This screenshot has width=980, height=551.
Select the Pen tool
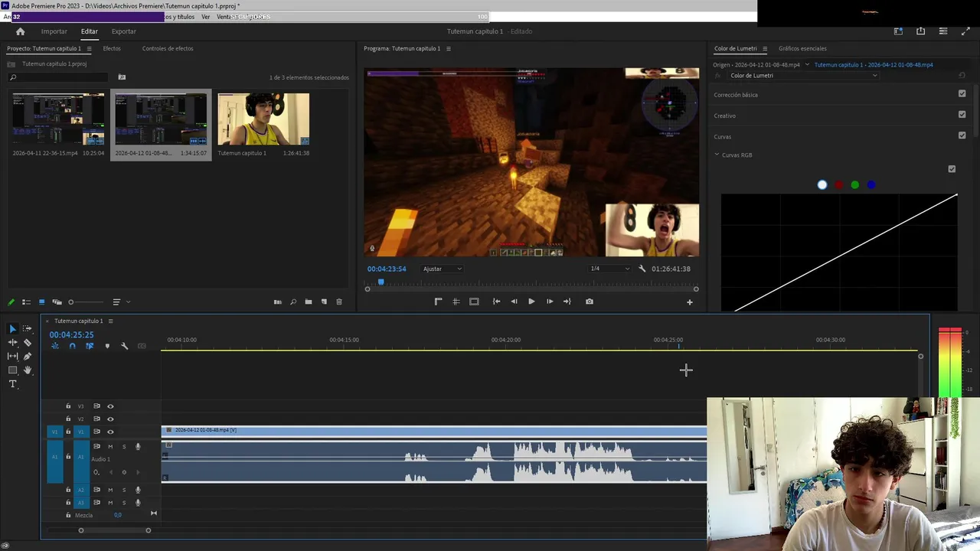pyautogui.click(x=28, y=357)
